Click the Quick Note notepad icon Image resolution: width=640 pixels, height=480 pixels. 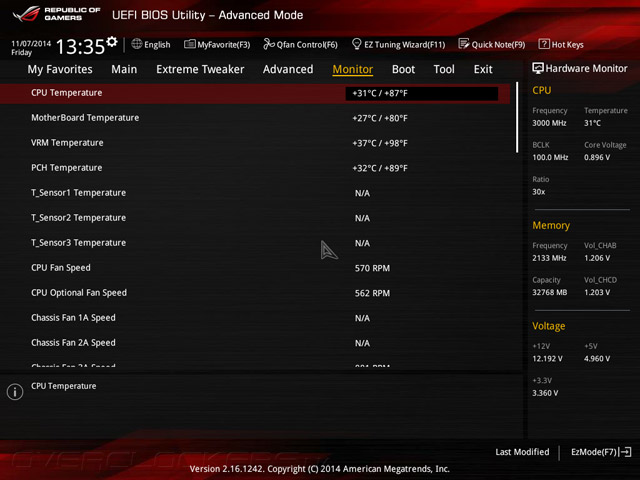pos(464,44)
